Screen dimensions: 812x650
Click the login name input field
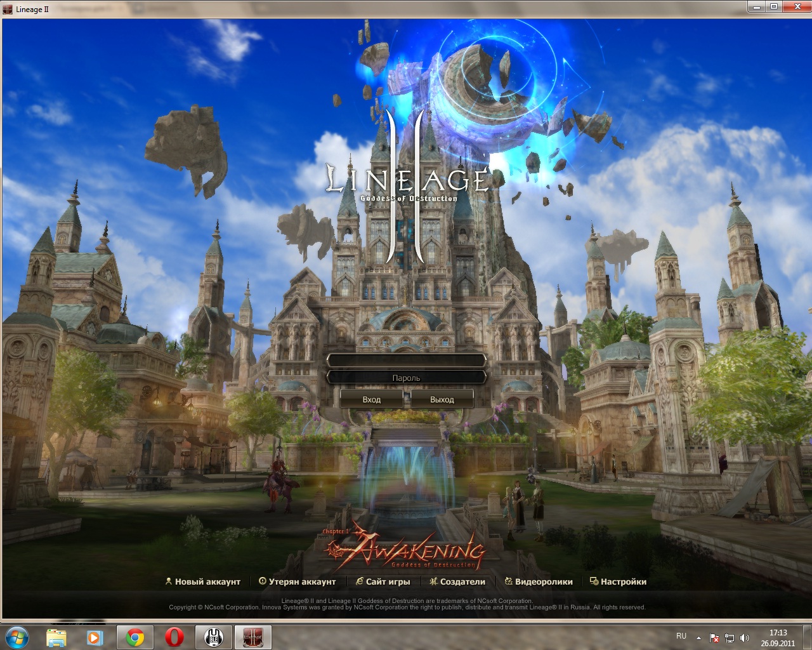click(x=406, y=361)
